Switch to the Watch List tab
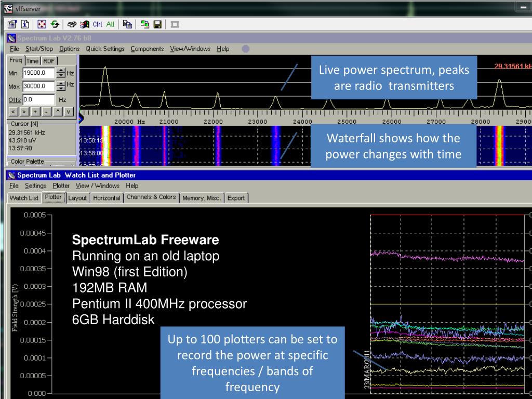Screen dimensions: 532x399 point(24,198)
